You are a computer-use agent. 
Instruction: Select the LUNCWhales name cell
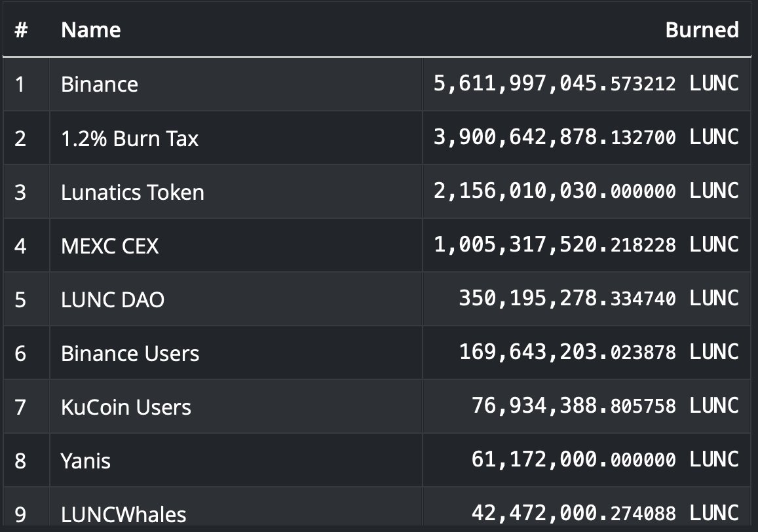coord(123,514)
